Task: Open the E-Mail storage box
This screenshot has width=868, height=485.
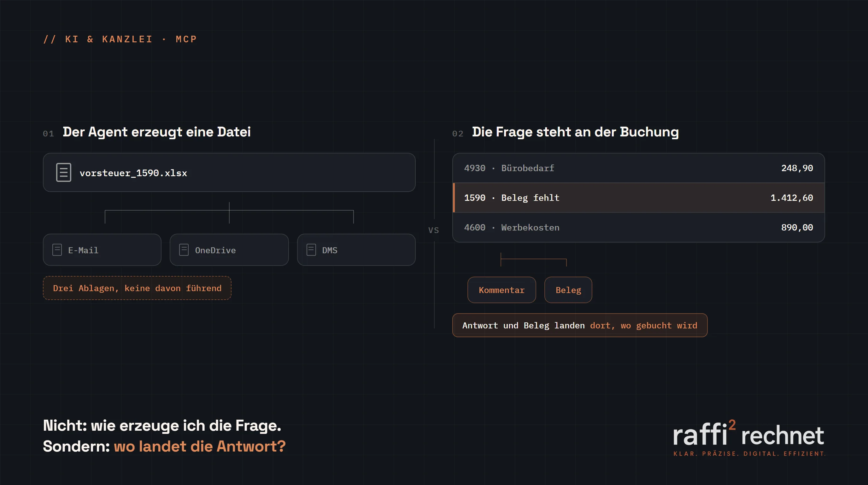Action: tap(102, 250)
